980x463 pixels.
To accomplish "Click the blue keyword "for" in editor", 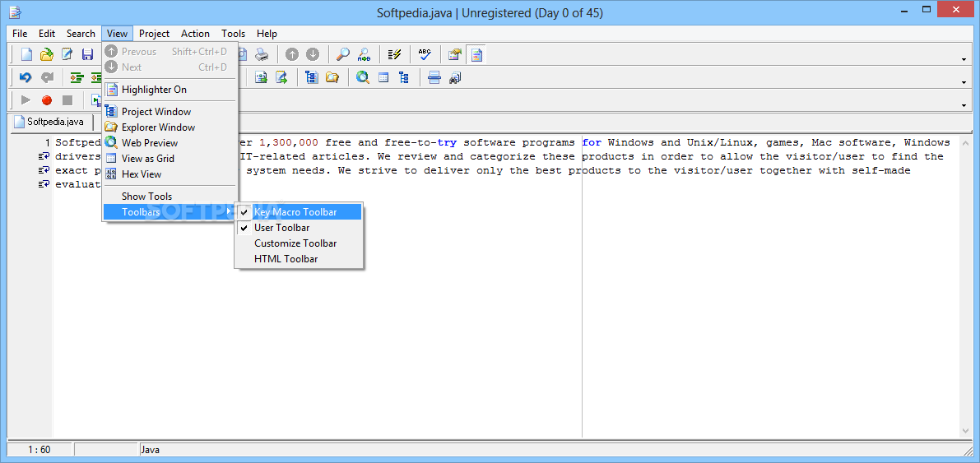I will coord(592,142).
